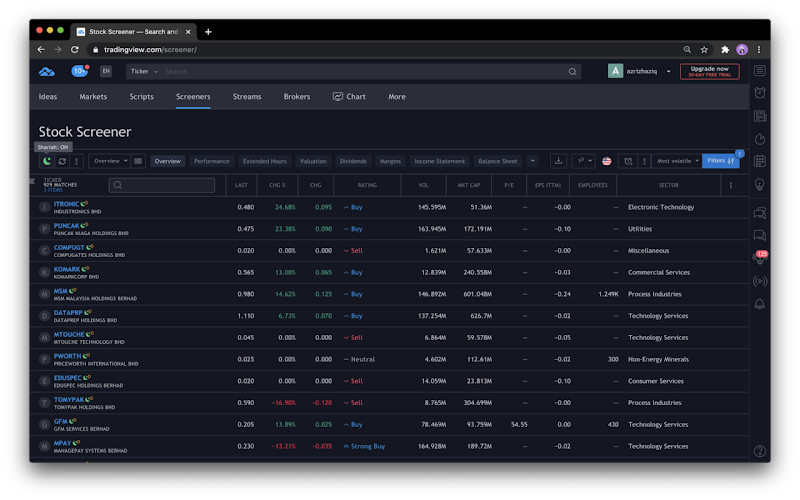The width and height of the screenshot is (800, 500).
Task: Switch to the Balance Sheet tab
Action: click(497, 161)
